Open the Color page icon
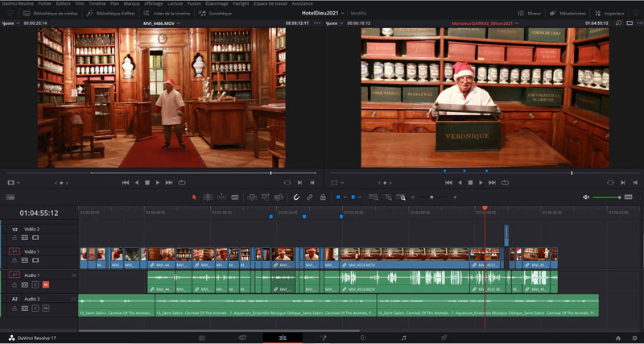 [363, 338]
